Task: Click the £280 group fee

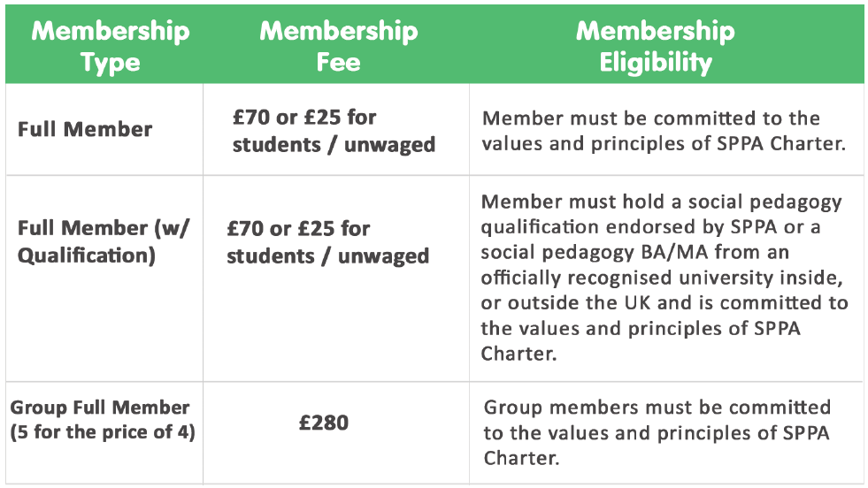Action: [324, 423]
